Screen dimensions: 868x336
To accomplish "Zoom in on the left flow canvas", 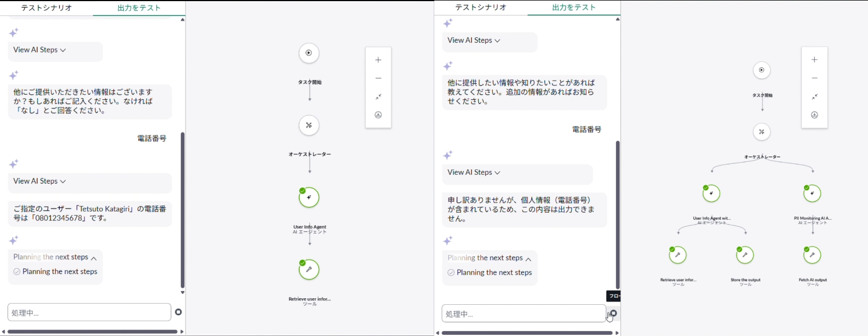I will [x=378, y=60].
